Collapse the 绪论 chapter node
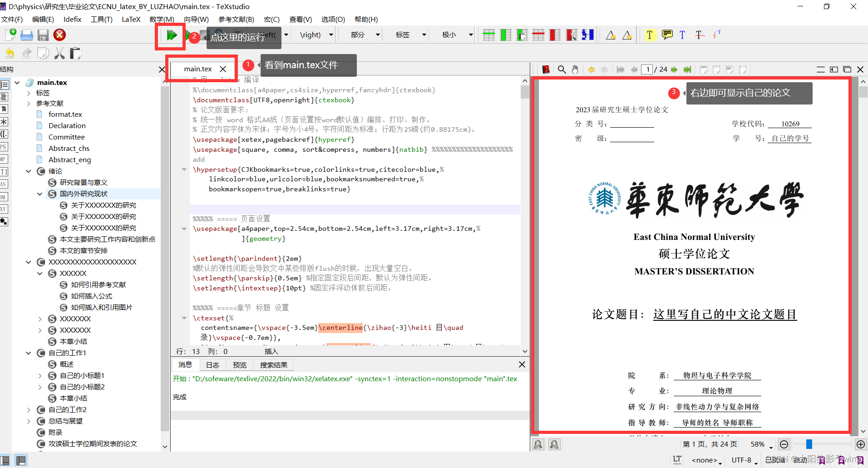The width and height of the screenshot is (868, 468). pyautogui.click(x=28, y=171)
